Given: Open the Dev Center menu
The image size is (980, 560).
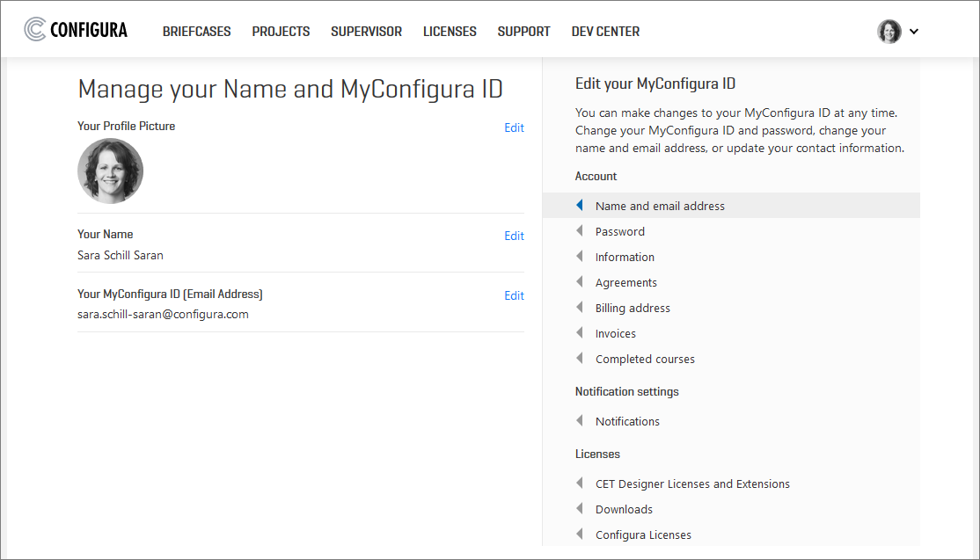Looking at the screenshot, I should tap(605, 32).
